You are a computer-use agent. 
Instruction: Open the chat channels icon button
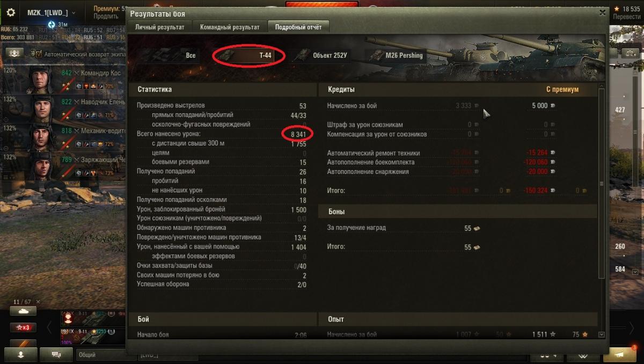(x=57, y=354)
